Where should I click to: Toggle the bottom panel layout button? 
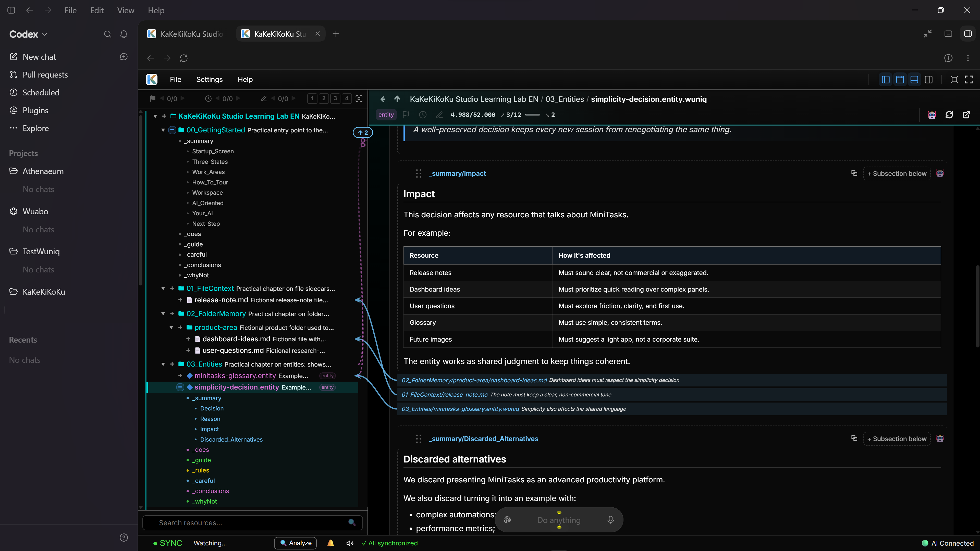(914, 80)
